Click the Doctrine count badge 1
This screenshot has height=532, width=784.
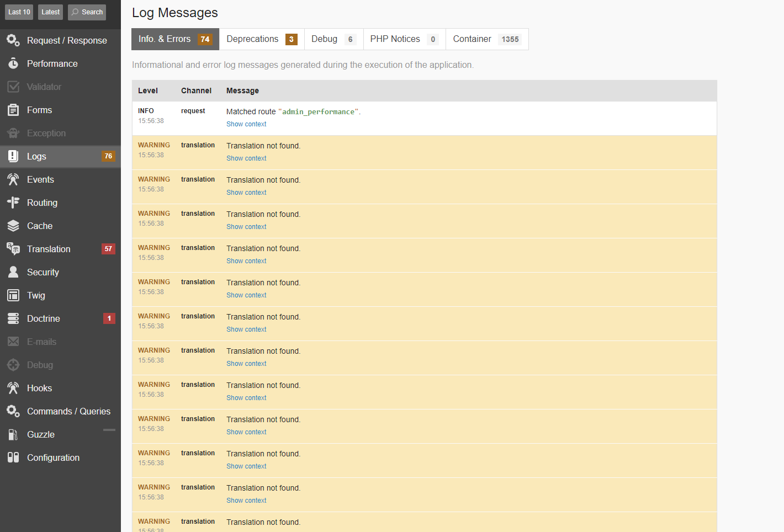pyautogui.click(x=109, y=318)
